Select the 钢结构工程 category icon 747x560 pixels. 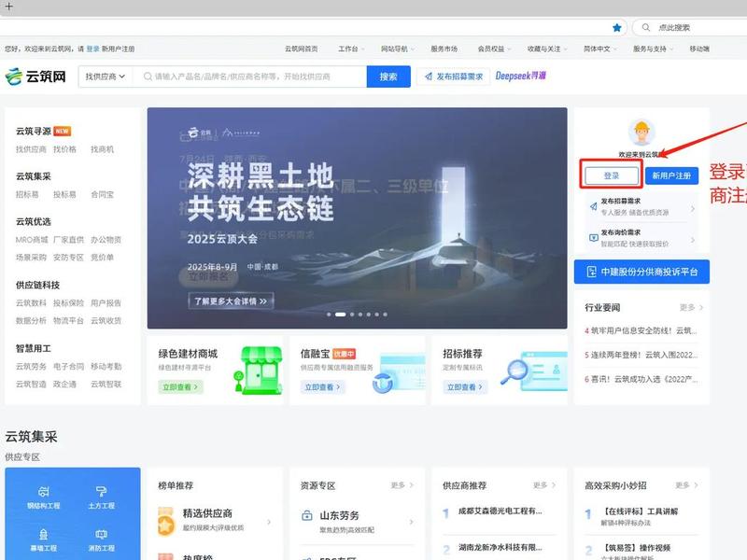coord(43,492)
